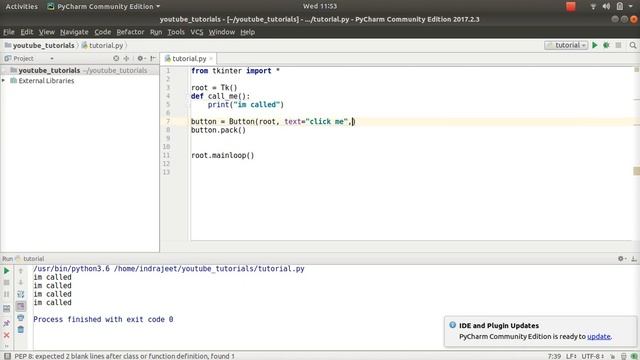Open Project panel gear settings
The height and width of the screenshot is (360, 640).
coord(141,58)
